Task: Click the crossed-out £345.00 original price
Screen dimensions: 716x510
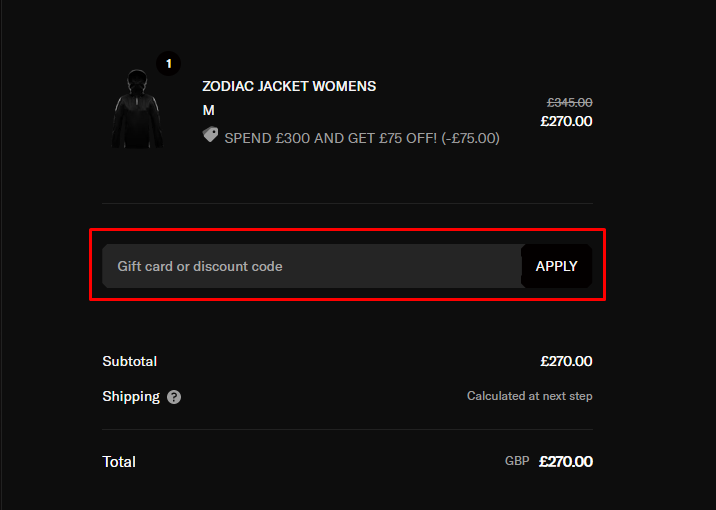Action: coord(569,102)
